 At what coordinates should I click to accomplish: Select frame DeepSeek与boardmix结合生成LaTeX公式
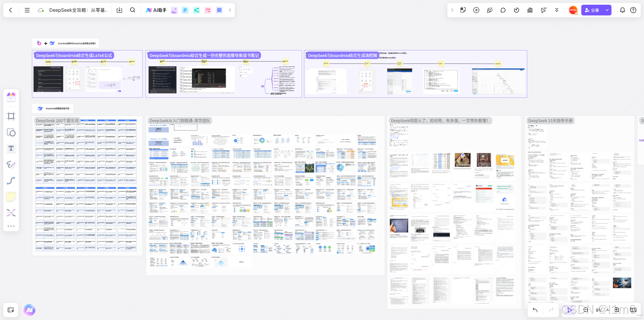coord(74,55)
